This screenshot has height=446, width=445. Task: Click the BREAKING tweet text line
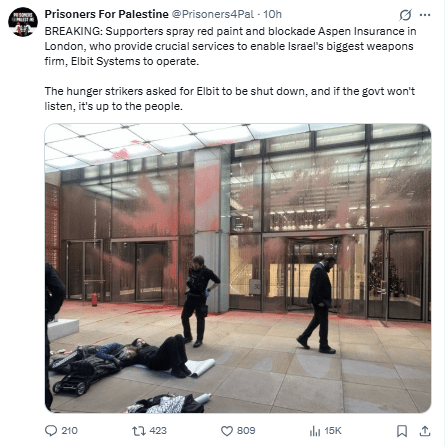230,31
